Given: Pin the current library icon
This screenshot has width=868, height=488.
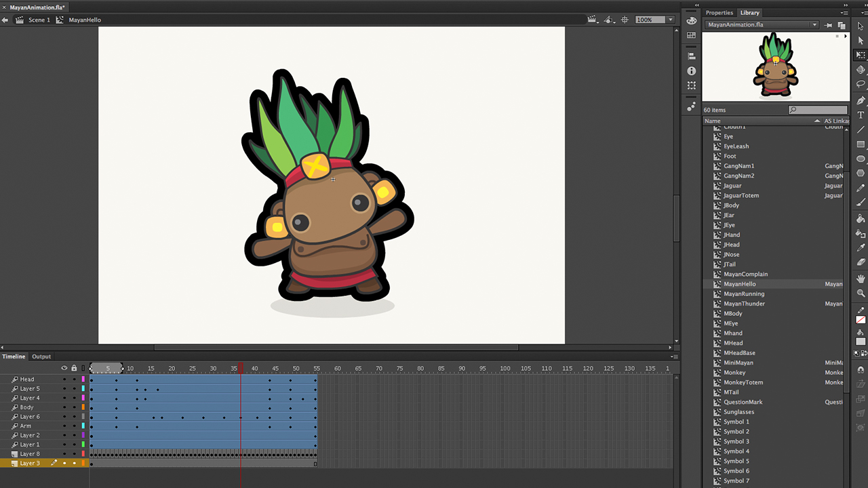Looking at the screenshot, I should coord(828,25).
